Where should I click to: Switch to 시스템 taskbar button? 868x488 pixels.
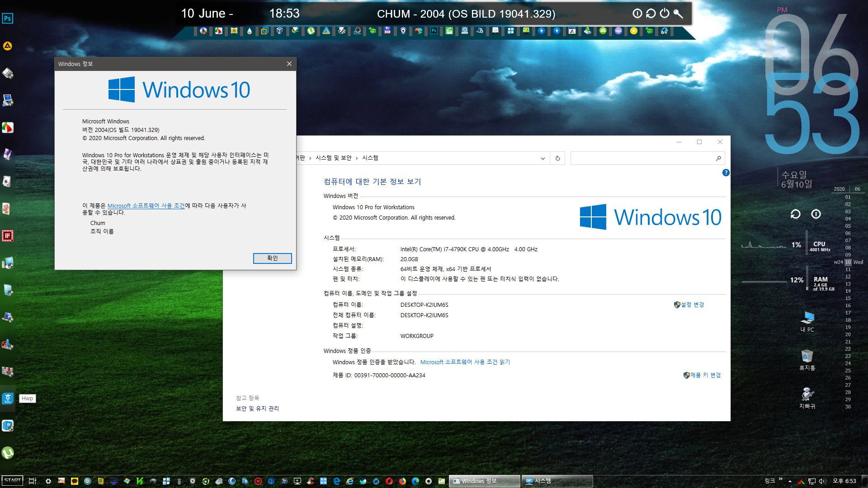[x=557, y=481]
